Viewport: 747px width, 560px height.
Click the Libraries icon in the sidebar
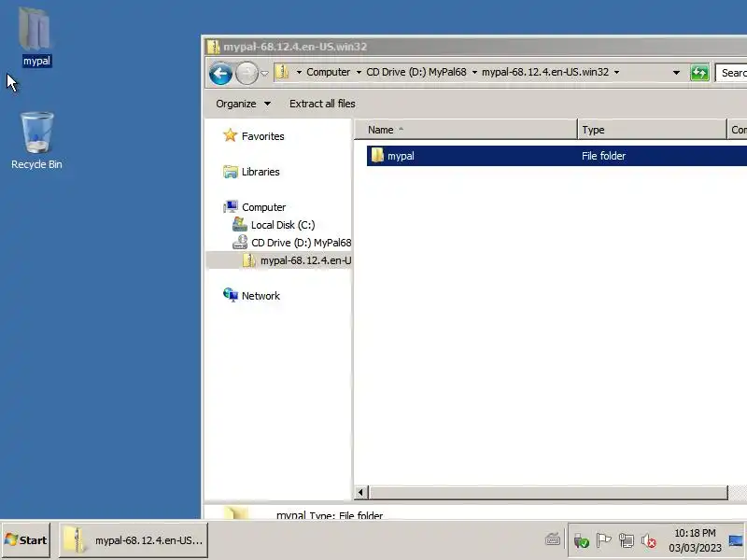pos(230,172)
